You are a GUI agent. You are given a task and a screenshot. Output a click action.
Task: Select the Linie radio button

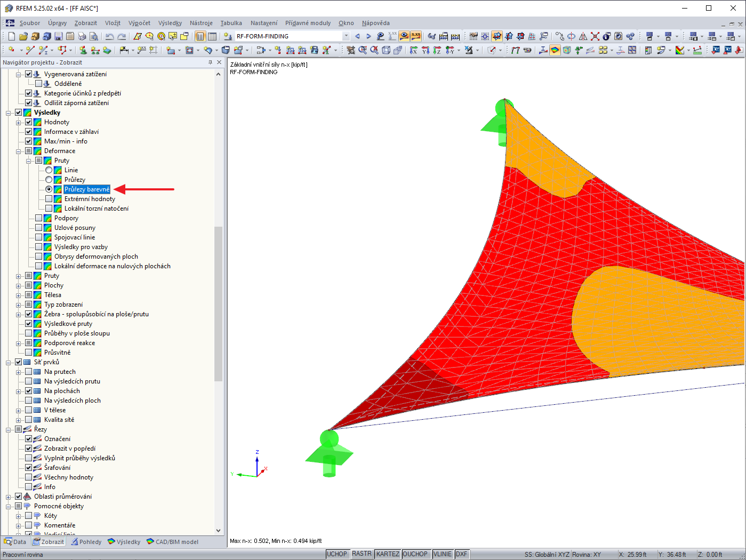[x=49, y=170]
